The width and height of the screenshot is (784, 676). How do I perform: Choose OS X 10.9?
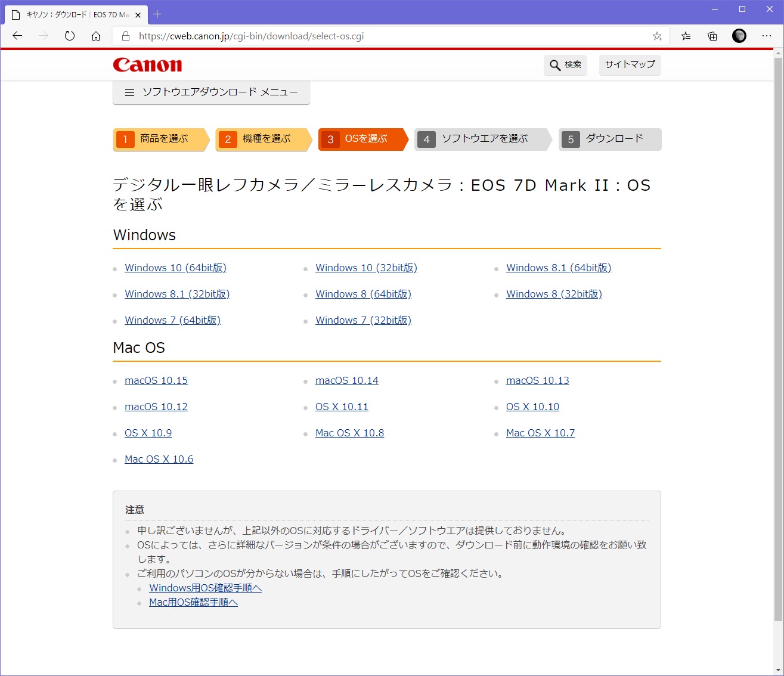[148, 433]
